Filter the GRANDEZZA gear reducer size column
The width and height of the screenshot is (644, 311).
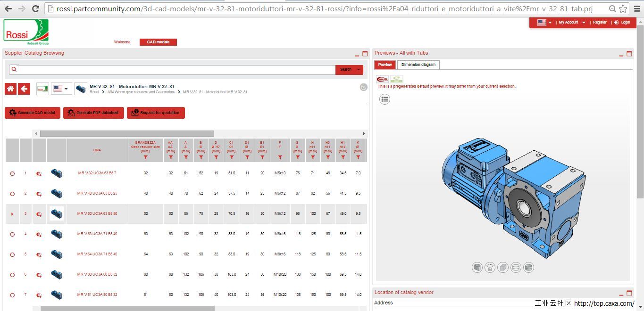tap(146, 157)
